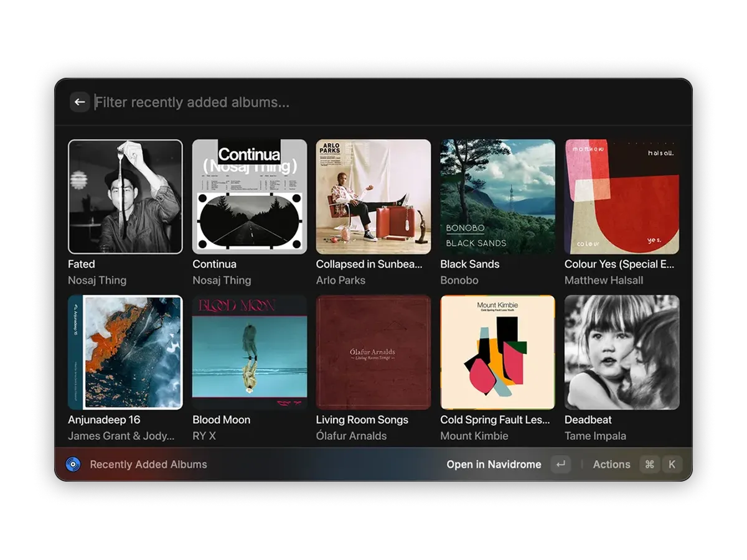Click the K key icon in the bottom bar
This screenshot has width=747, height=560.
671,464
